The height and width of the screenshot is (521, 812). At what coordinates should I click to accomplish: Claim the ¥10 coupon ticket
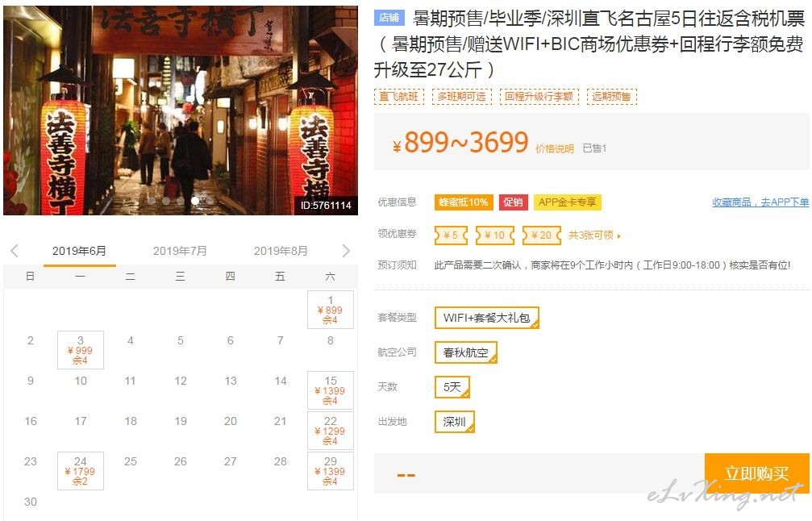(495, 235)
